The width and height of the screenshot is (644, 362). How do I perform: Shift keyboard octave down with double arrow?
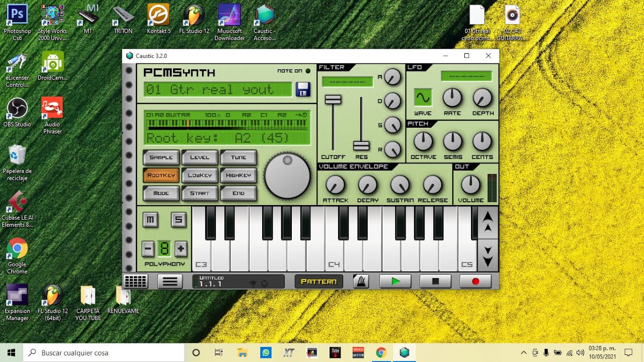pos(488,255)
